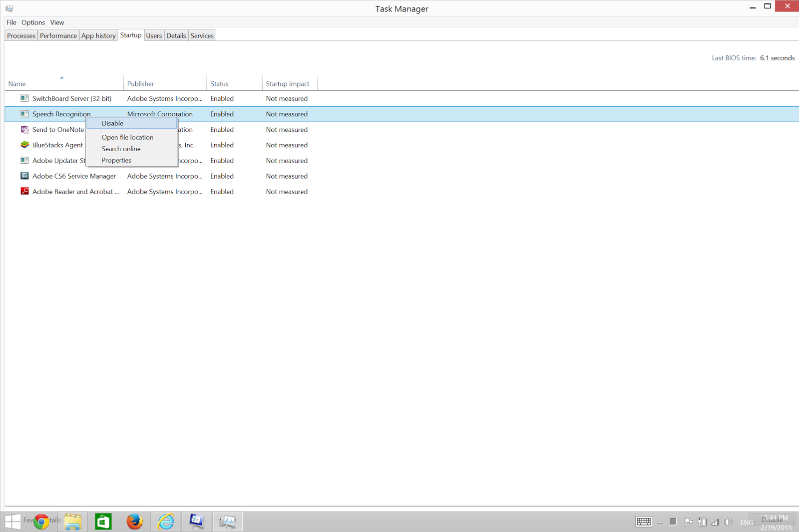Select the Speech Recognition entry name
Viewport: 799px width, 532px height.
tap(61, 114)
